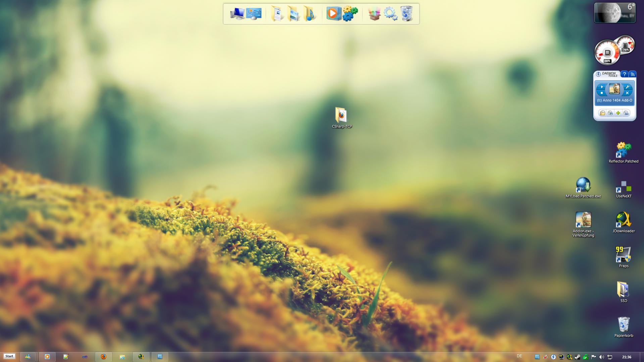Screen dimensions: 644x362
Task: Open the volume speaker icon in system tray
Action: [601, 357]
